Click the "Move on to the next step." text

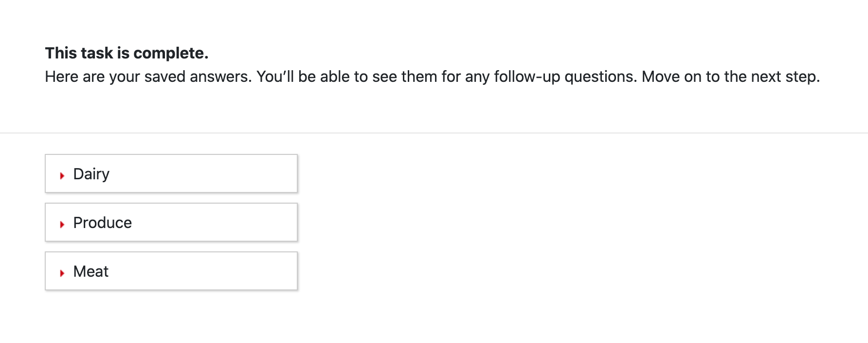[x=731, y=77]
